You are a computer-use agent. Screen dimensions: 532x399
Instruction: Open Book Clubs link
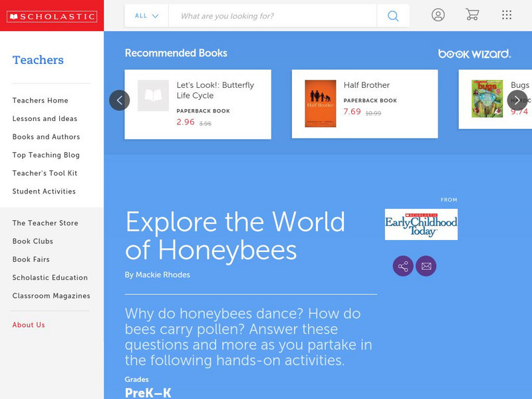pyautogui.click(x=33, y=241)
